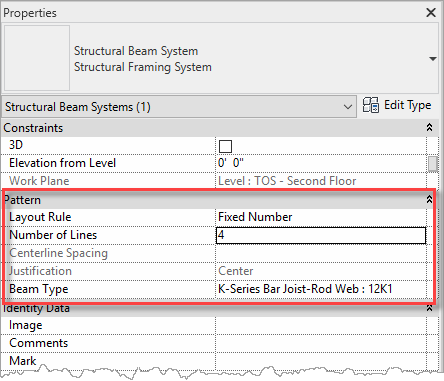Click the properties scrollbar thumb

(433, 164)
